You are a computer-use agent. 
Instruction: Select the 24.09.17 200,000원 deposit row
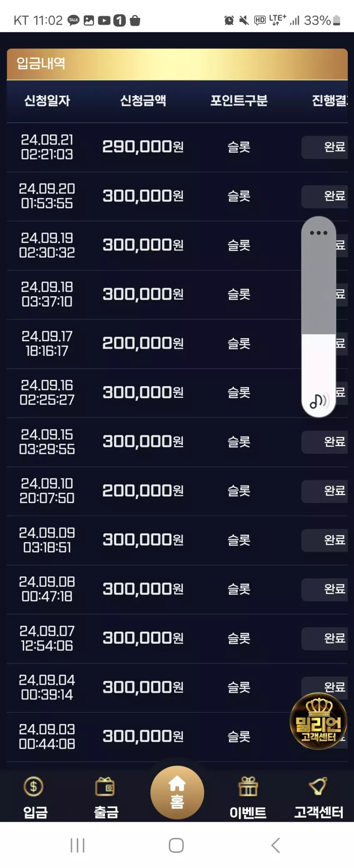(177, 344)
